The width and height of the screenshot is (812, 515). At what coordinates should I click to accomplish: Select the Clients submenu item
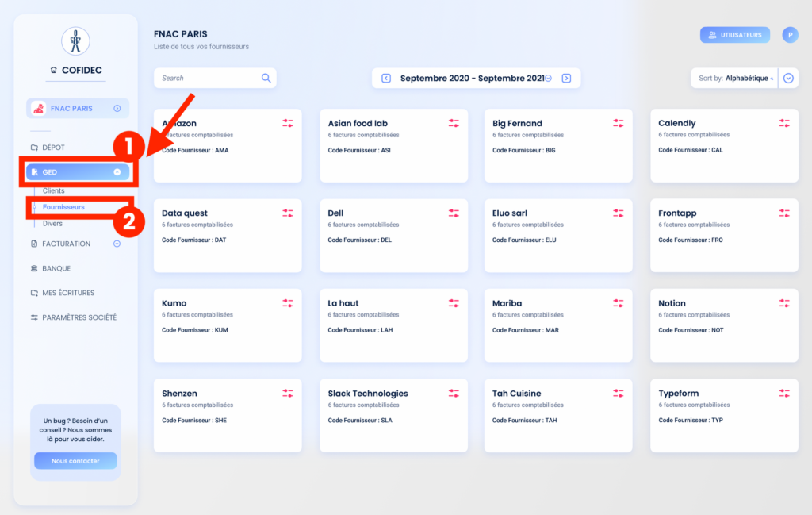(x=54, y=190)
